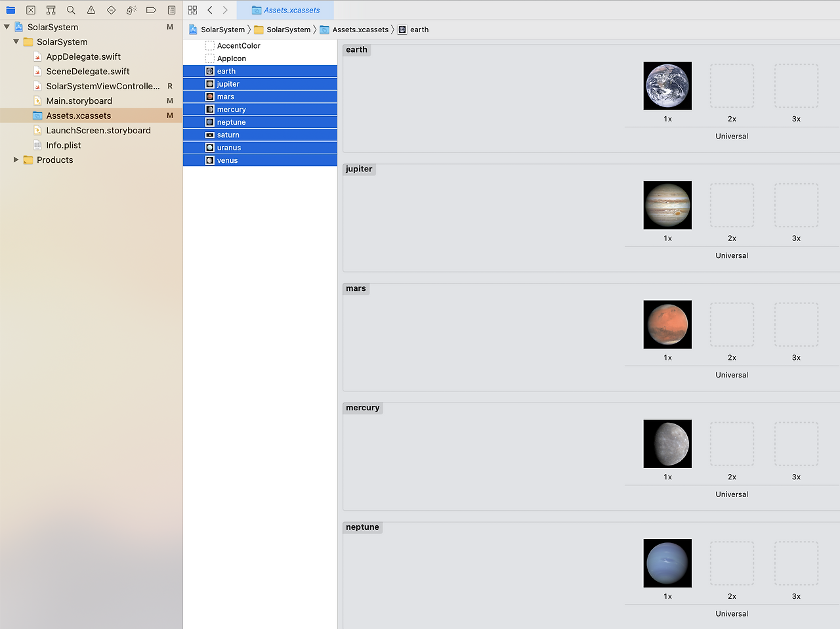The width and height of the screenshot is (840, 629).
Task: Open the Breakpoint navigator icon
Action: 151,10
